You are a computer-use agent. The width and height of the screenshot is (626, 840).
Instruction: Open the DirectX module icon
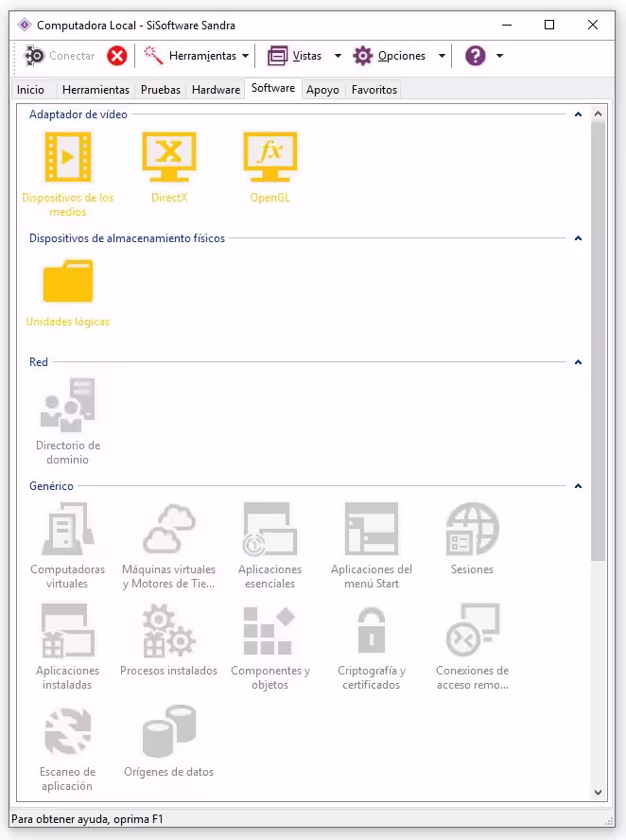169,156
